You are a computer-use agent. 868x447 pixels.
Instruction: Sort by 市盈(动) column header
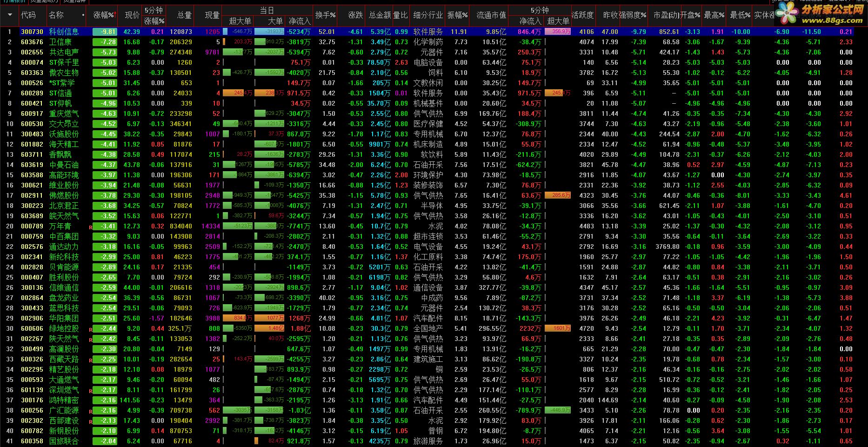pos(667,15)
